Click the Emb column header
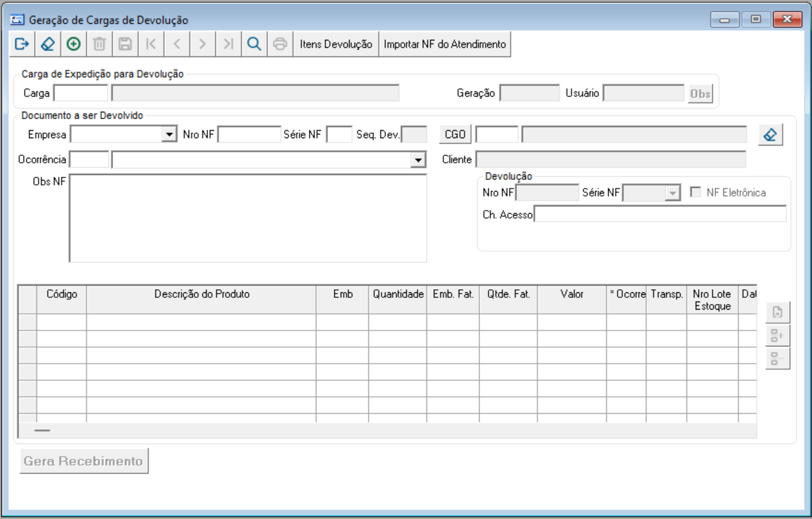This screenshot has height=519, width=812. pos(342,299)
